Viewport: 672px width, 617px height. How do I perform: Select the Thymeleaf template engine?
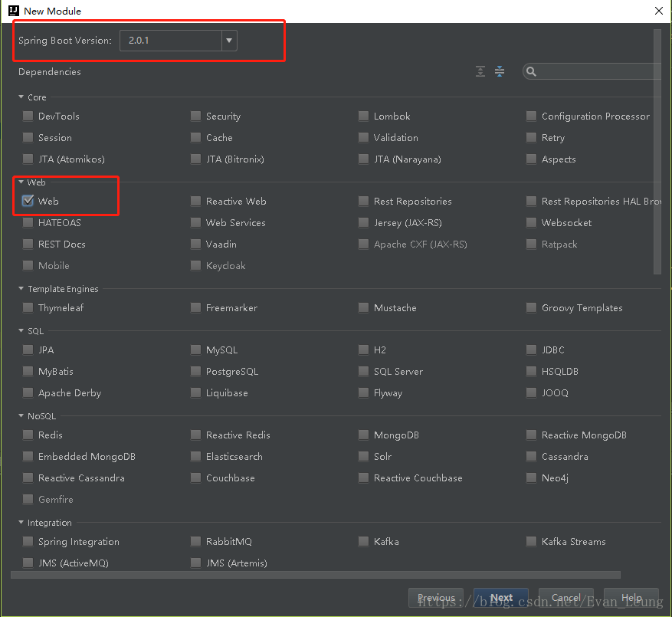[x=28, y=308]
